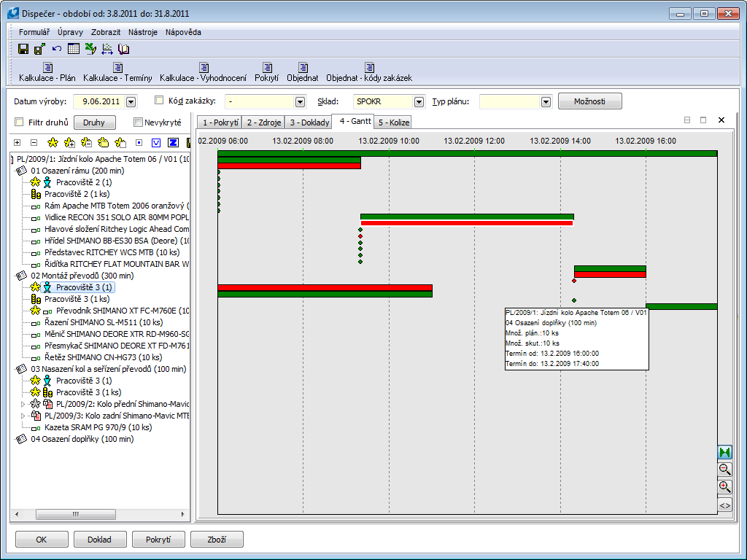Switch to the 3 - Doklady tab
The width and height of the screenshot is (747, 560).
(309, 122)
